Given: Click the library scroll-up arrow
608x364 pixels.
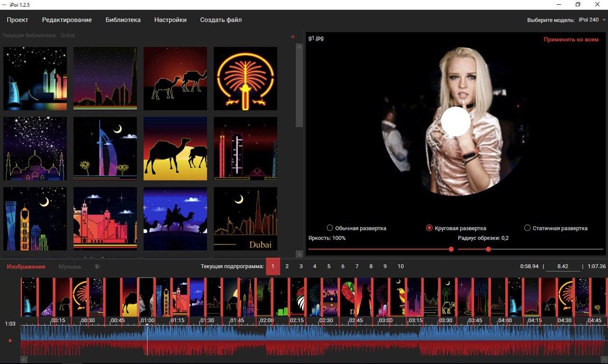Looking at the screenshot, I should pos(299,47).
